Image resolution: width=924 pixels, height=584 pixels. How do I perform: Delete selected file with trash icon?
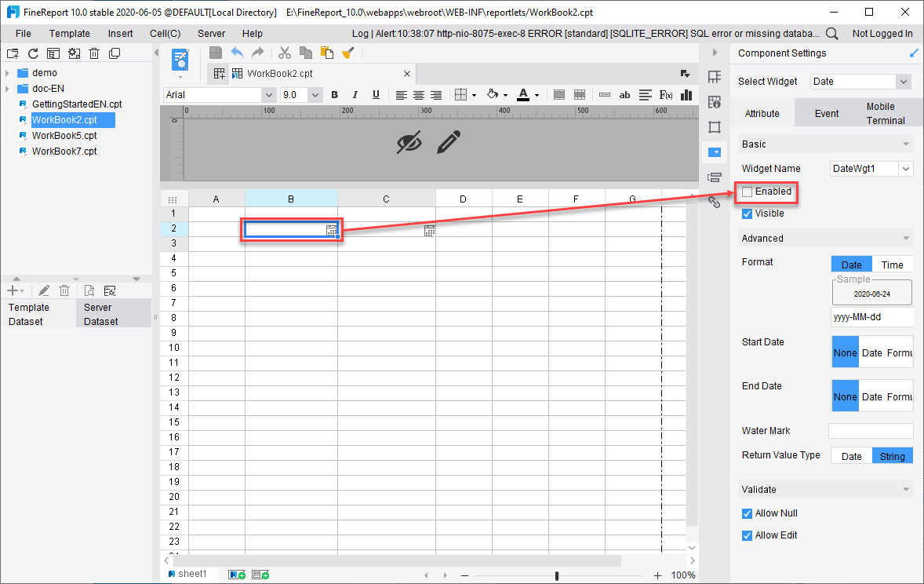pos(94,53)
